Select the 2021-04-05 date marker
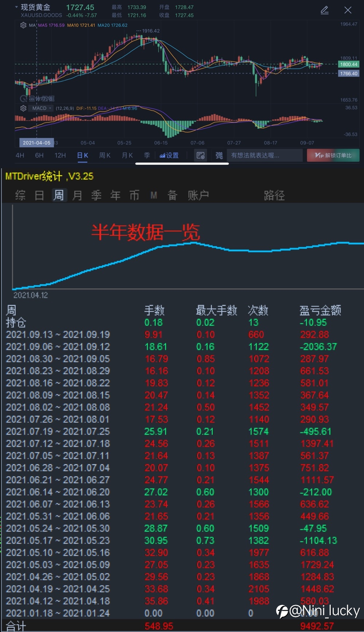Image resolution: width=364 pixels, height=632 pixels. (36, 143)
